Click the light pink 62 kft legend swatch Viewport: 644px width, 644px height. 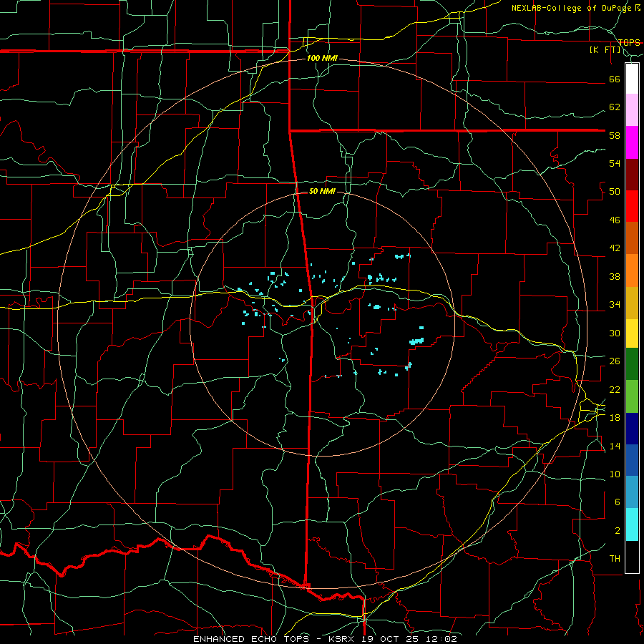[x=632, y=110]
